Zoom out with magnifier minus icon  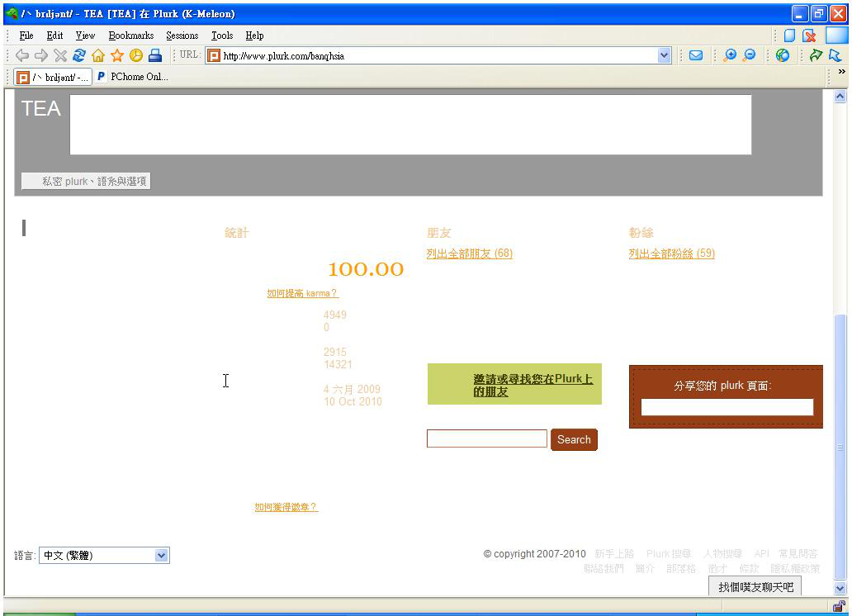click(750, 55)
